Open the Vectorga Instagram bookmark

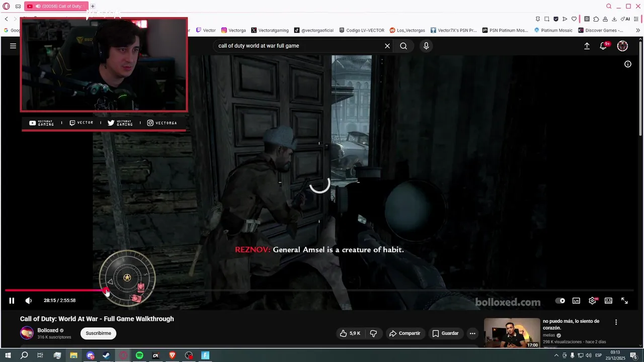pos(233,30)
